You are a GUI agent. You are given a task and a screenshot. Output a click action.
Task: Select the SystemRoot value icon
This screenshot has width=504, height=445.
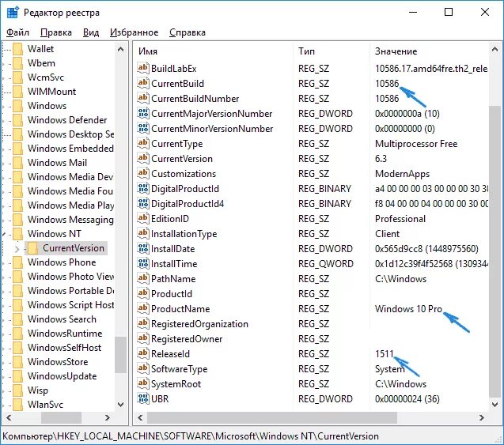(142, 383)
